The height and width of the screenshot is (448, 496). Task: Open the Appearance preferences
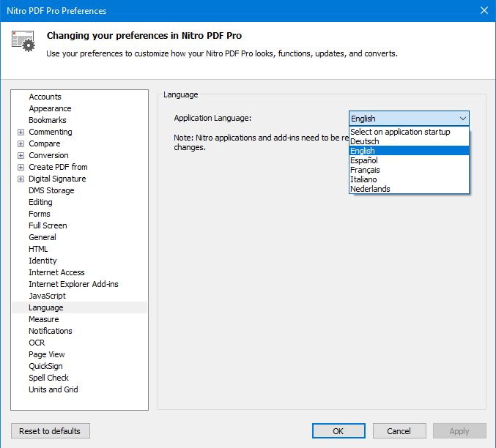[x=50, y=108]
